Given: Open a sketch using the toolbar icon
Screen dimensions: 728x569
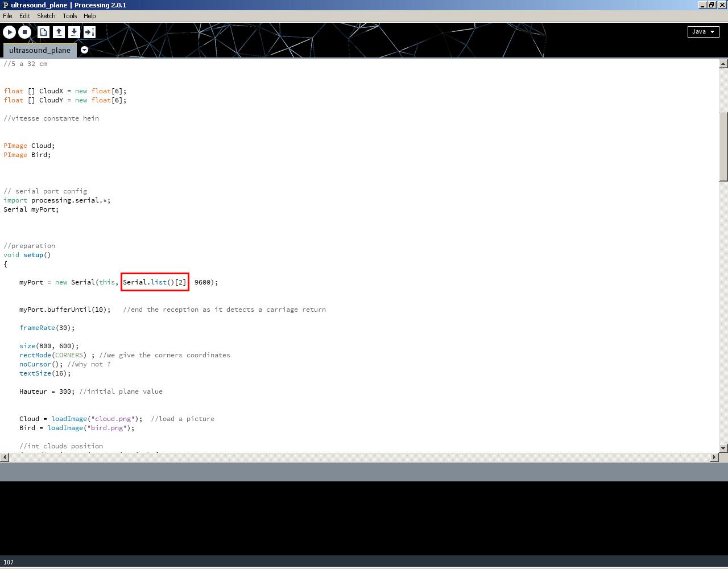Looking at the screenshot, I should pyautogui.click(x=59, y=32).
